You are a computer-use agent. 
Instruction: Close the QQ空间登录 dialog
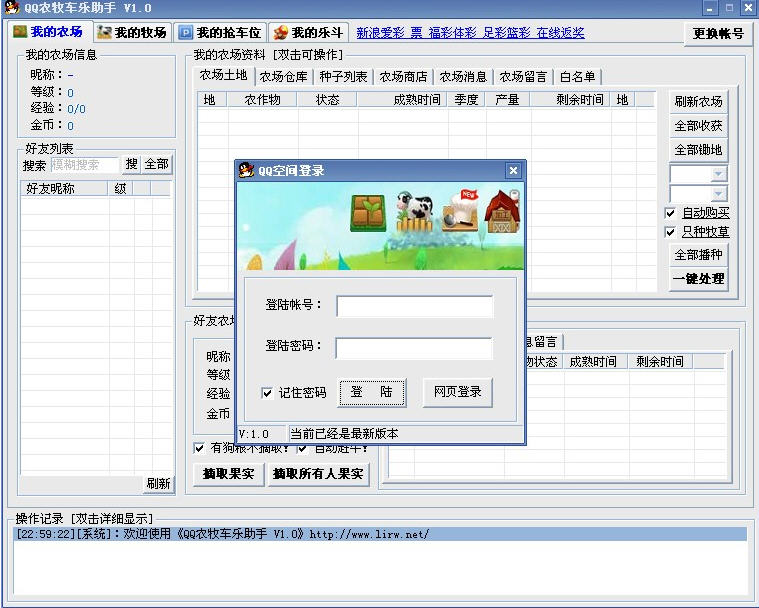(x=513, y=170)
